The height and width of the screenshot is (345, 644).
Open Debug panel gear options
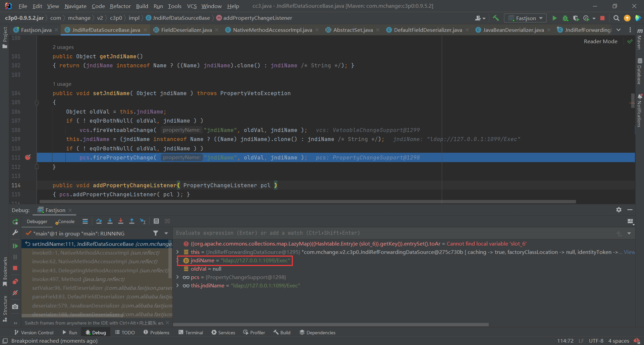point(619,210)
